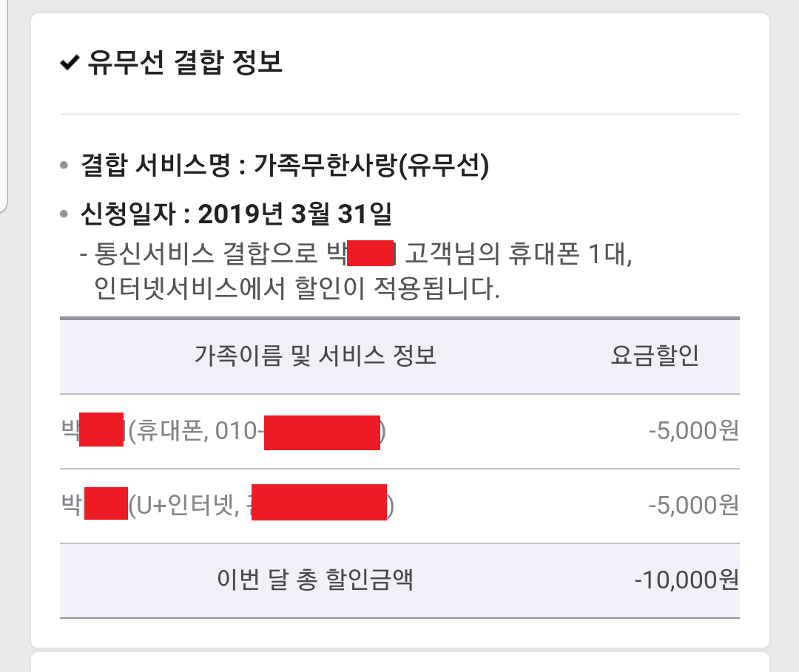This screenshot has width=799, height=672.
Task: Click the -5,000원 discount in the U+인터넷 row
Action: [x=693, y=506]
